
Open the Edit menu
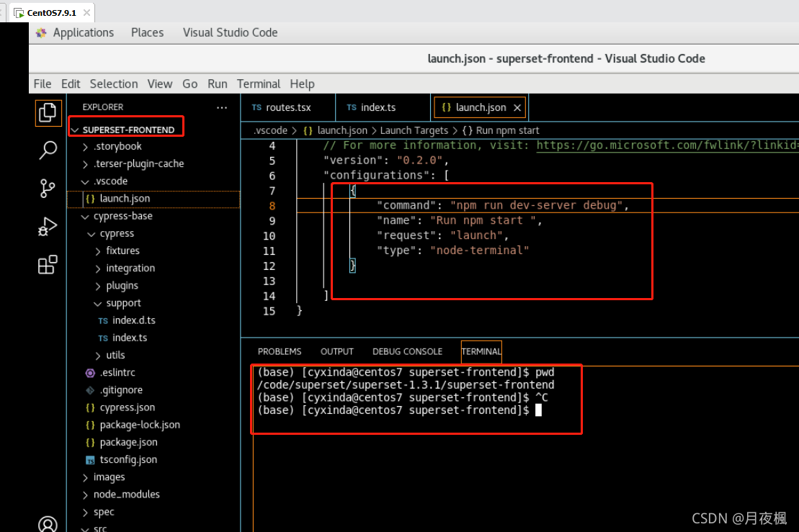click(71, 84)
